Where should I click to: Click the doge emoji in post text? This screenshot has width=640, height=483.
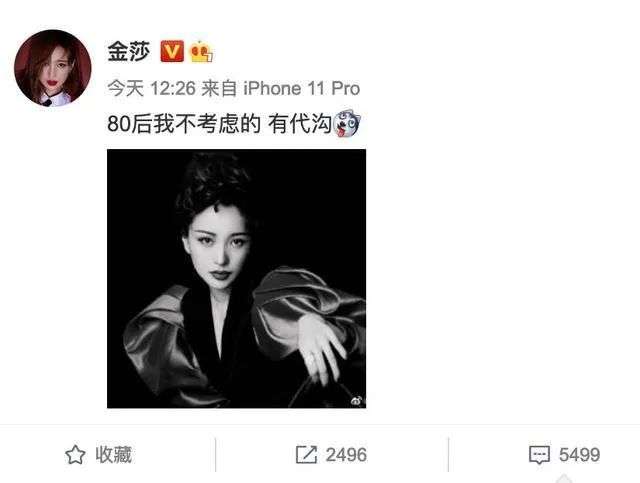pos(347,123)
